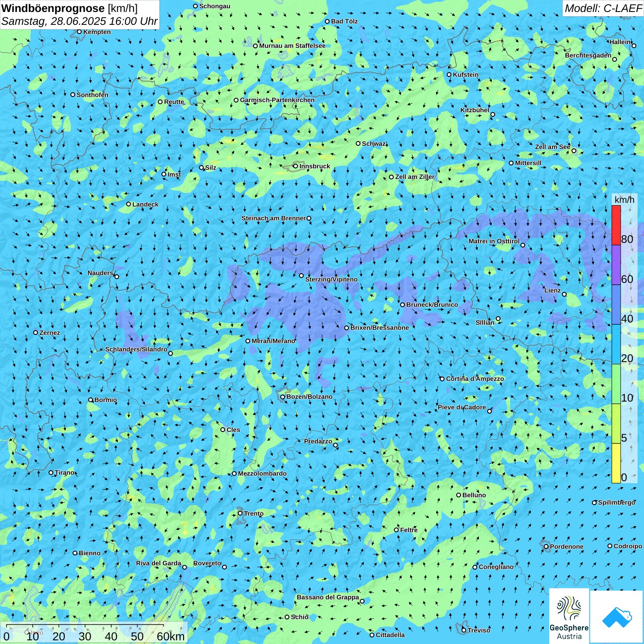Click the 'Bassano del Grappa' label
644x644 pixels.
328,597
